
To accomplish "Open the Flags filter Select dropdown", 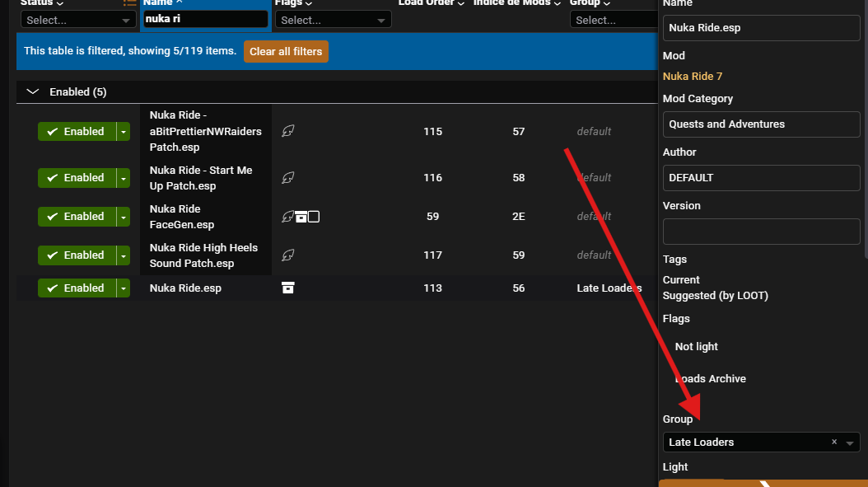I will pyautogui.click(x=333, y=20).
